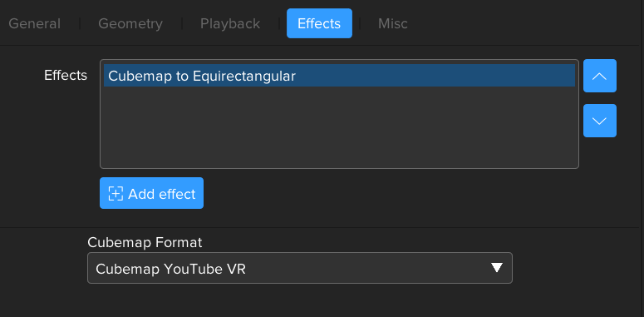This screenshot has height=317, width=644.
Task: Expand the Cubemap Format dropdown
Action: pos(300,268)
